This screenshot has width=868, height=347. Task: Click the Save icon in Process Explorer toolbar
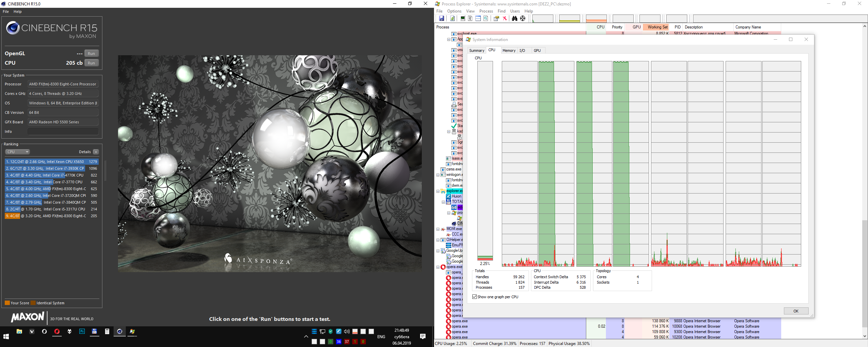click(x=441, y=18)
